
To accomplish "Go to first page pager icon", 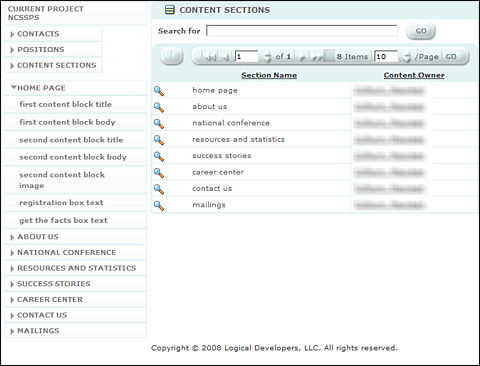I will (210, 57).
